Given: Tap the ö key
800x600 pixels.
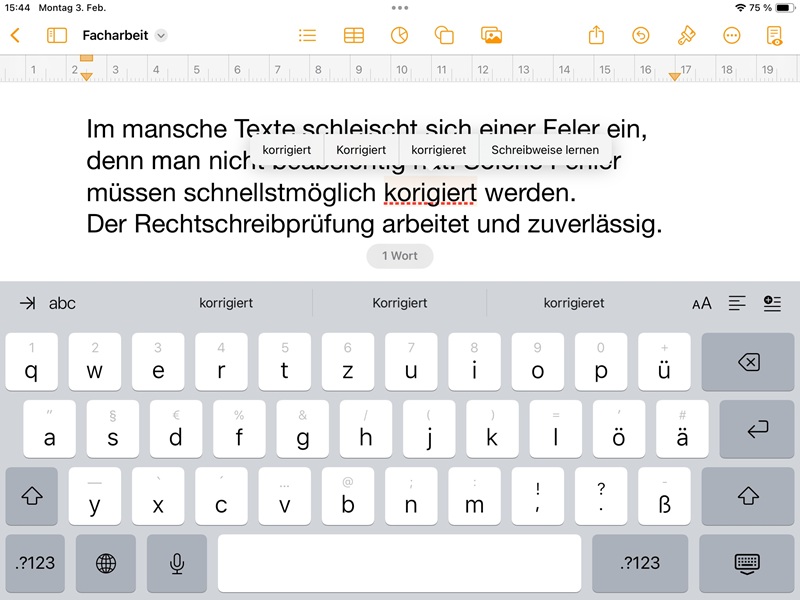Looking at the screenshot, I should 619,429.
